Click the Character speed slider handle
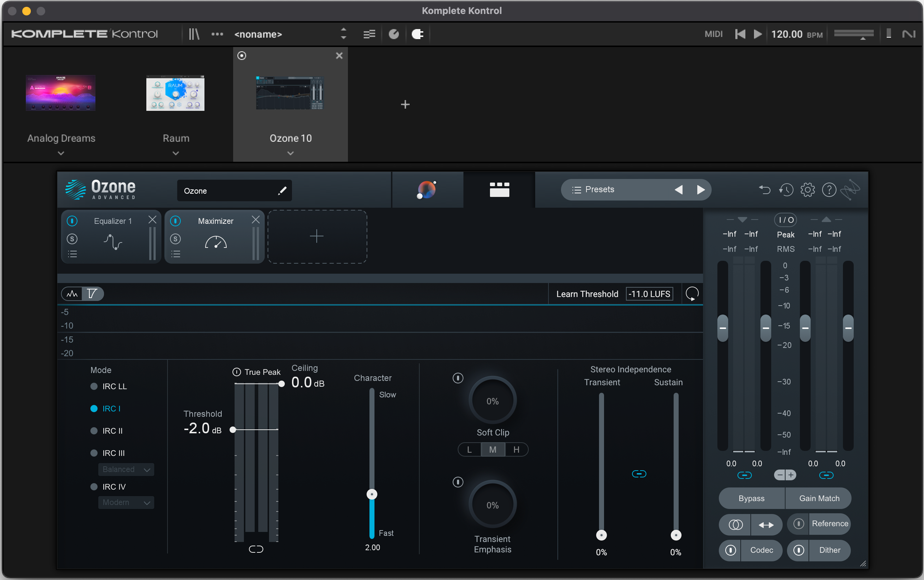 click(372, 495)
